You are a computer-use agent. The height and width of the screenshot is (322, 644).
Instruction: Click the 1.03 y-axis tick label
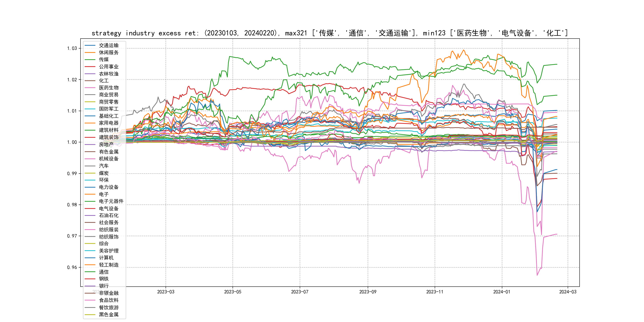(x=72, y=48)
